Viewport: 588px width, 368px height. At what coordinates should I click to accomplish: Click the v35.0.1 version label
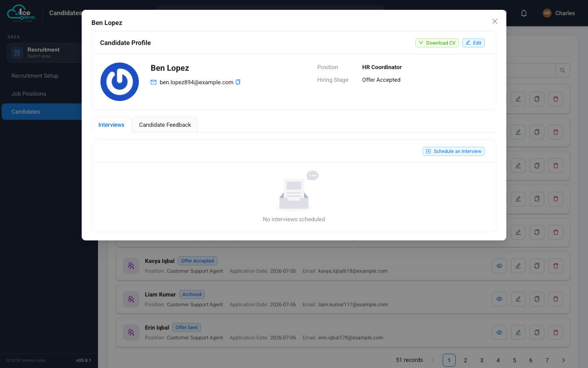84,360
